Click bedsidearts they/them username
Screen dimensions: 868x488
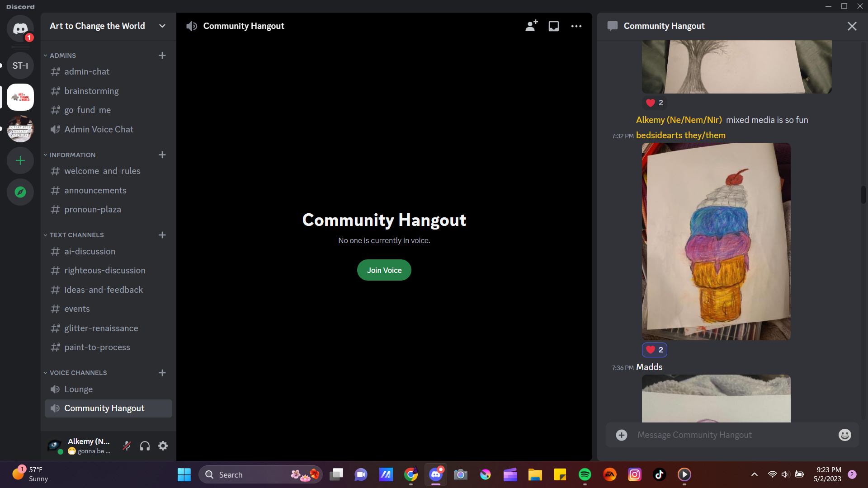pyautogui.click(x=680, y=136)
